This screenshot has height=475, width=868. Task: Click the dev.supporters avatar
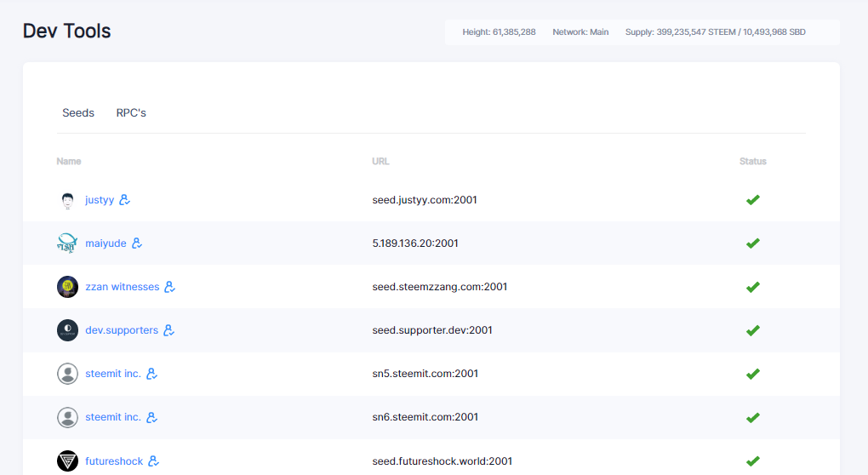pos(67,330)
